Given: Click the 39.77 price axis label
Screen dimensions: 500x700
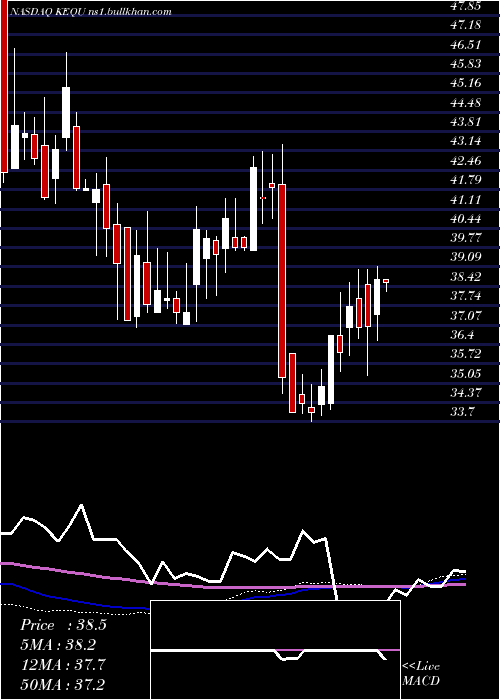Looking at the screenshot, I should click(x=467, y=238).
